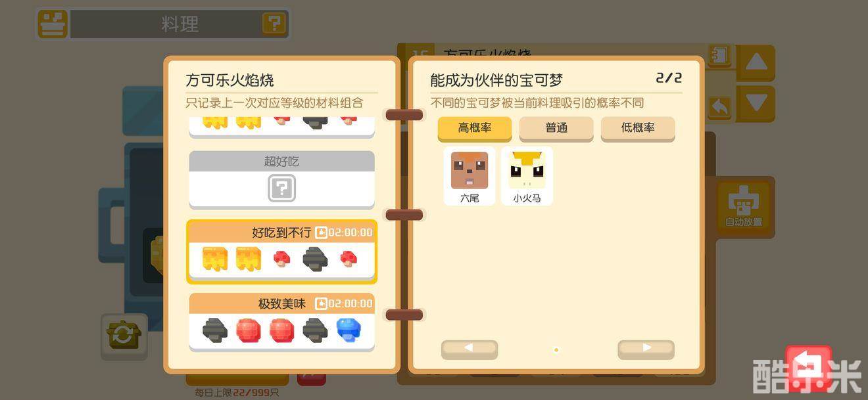Switch to the 普通 probability tab

556,129
